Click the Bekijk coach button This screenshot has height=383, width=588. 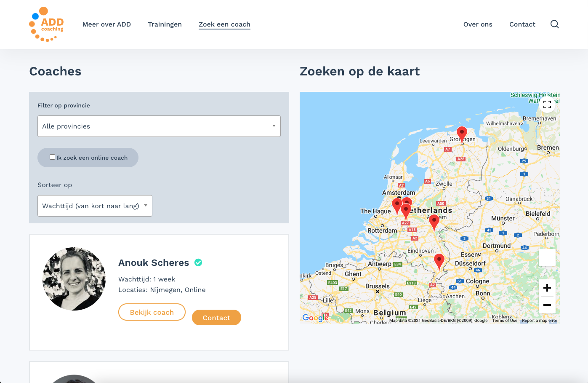152,312
